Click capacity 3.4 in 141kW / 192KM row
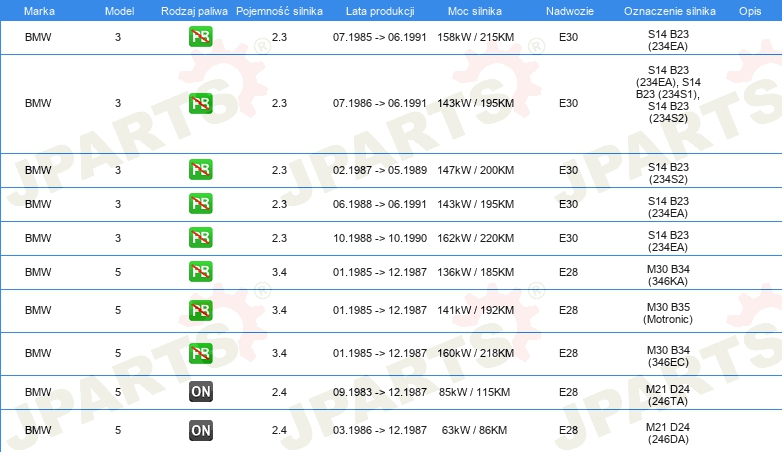782x452 pixels. click(279, 310)
